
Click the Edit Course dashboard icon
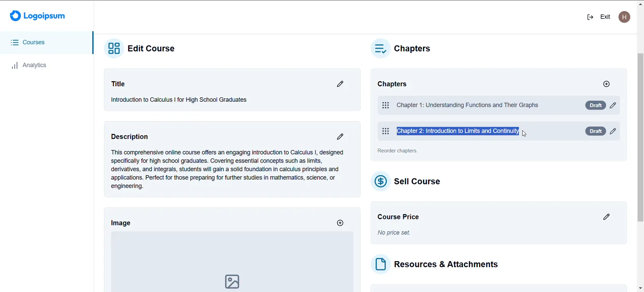coord(114,48)
